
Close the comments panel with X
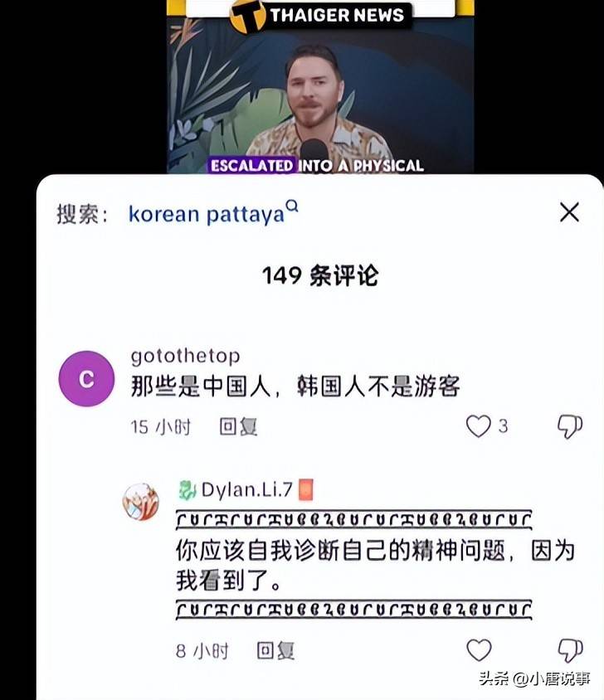pyautogui.click(x=570, y=211)
